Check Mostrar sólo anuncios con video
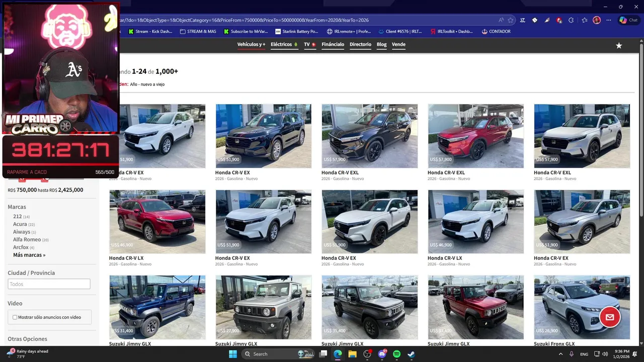The image size is (644, 362). [15, 317]
